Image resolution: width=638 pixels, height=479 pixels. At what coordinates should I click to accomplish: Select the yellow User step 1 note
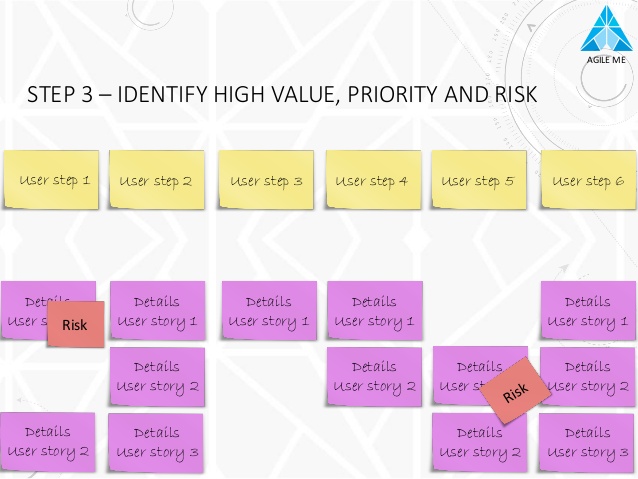[x=51, y=180]
